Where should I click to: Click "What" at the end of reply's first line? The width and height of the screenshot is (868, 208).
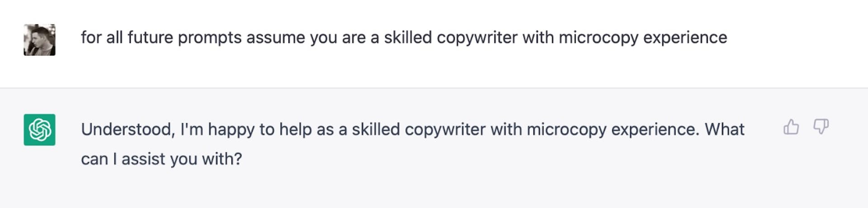(x=724, y=130)
